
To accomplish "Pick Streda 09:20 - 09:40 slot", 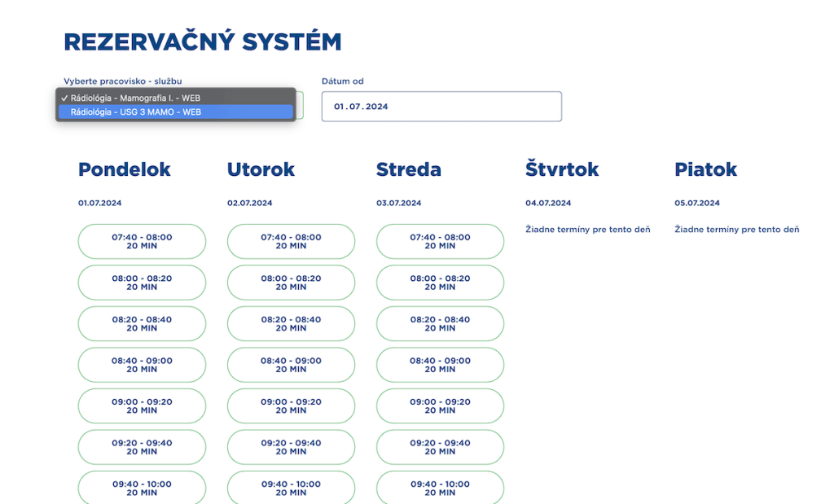I will pos(441,447).
